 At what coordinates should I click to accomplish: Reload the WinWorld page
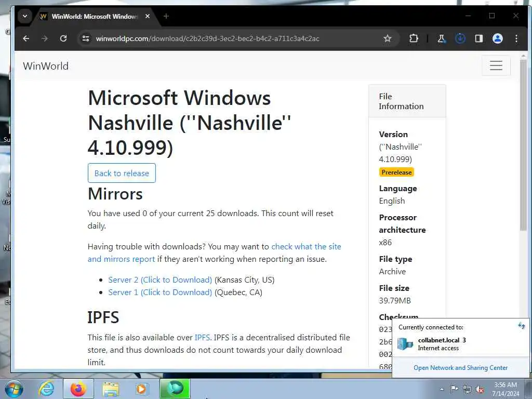coord(63,38)
